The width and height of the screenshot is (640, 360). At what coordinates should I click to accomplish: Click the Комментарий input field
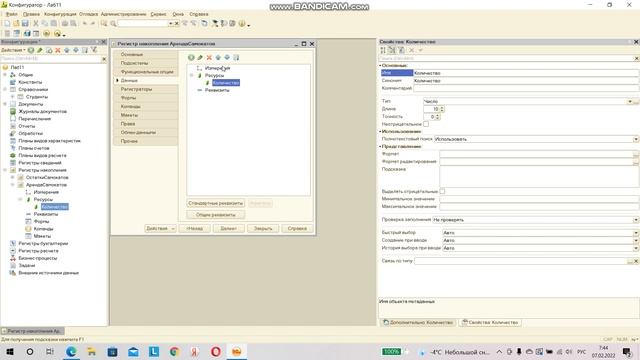pyautogui.click(x=526, y=88)
